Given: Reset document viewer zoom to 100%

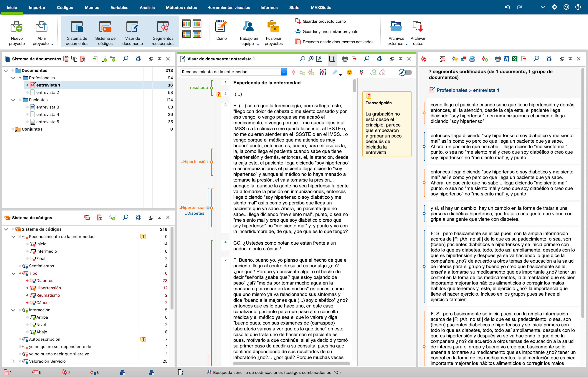Looking at the screenshot, I should pyautogui.click(x=319, y=59).
